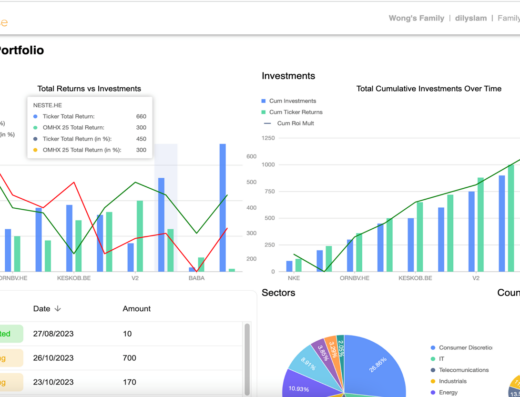Click the tallest blue bar after BABA
This screenshot has width=520, height=397.
pos(223,208)
